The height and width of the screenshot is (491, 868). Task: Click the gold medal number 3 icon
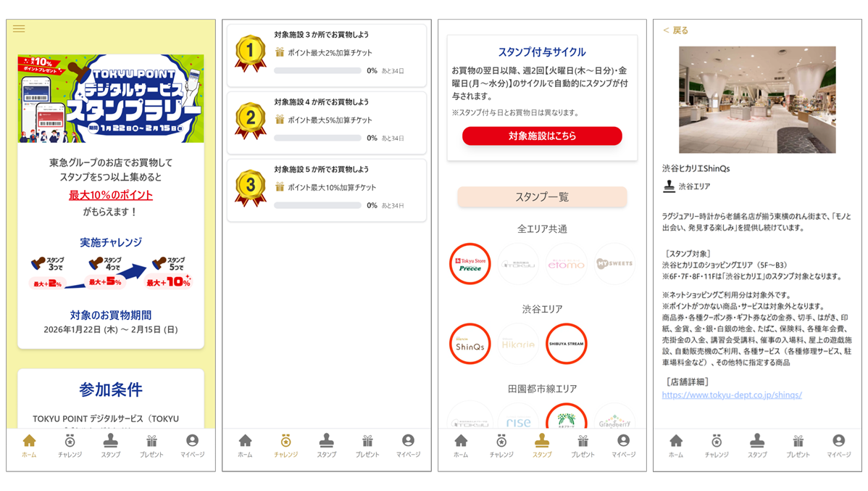[250, 188]
